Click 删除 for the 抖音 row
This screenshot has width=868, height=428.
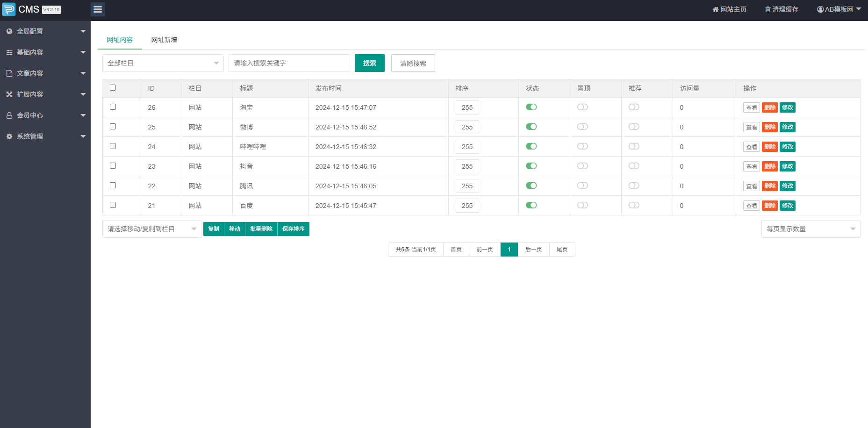[x=770, y=166]
